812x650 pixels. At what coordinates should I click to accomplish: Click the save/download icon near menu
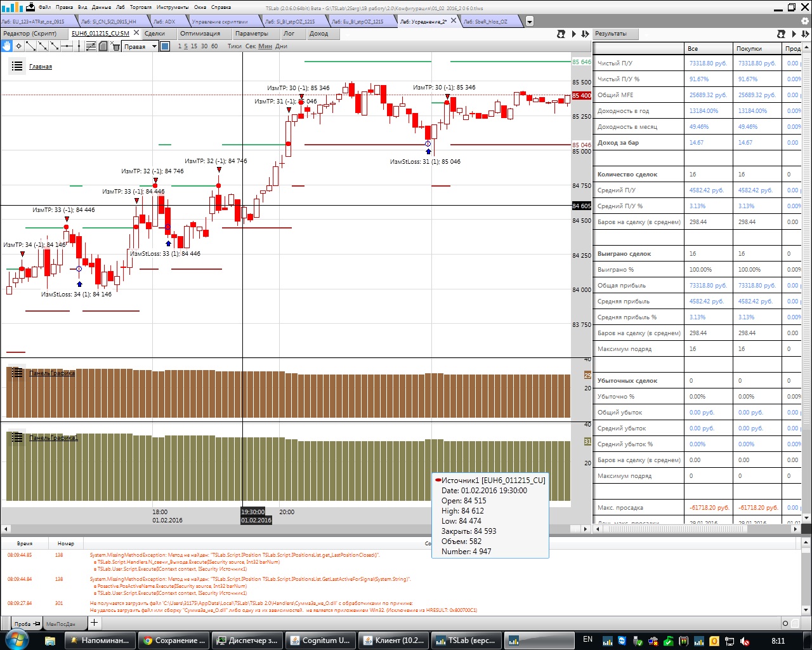point(30,7)
